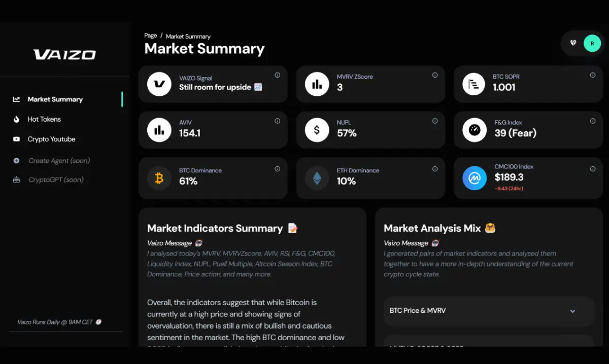Open the user avatar R profile
The height and width of the screenshot is (364, 609).
(x=592, y=44)
